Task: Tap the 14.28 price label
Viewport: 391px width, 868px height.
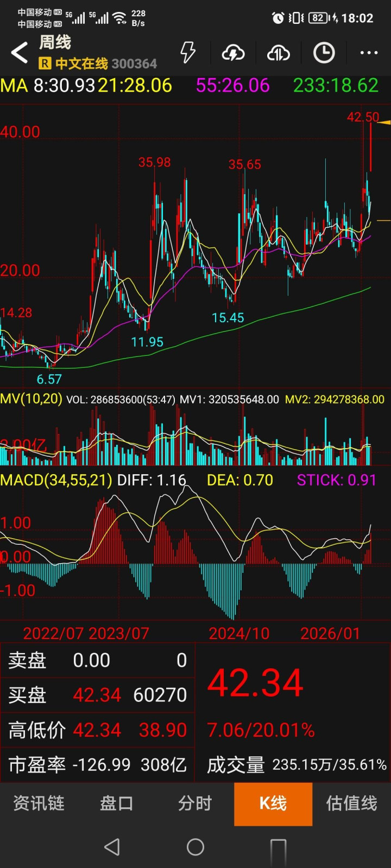Action: pyautogui.click(x=16, y=312)
